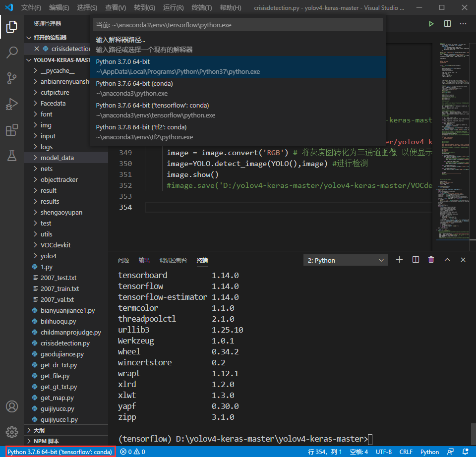Open the Extensions view icon

pos(12,130)
